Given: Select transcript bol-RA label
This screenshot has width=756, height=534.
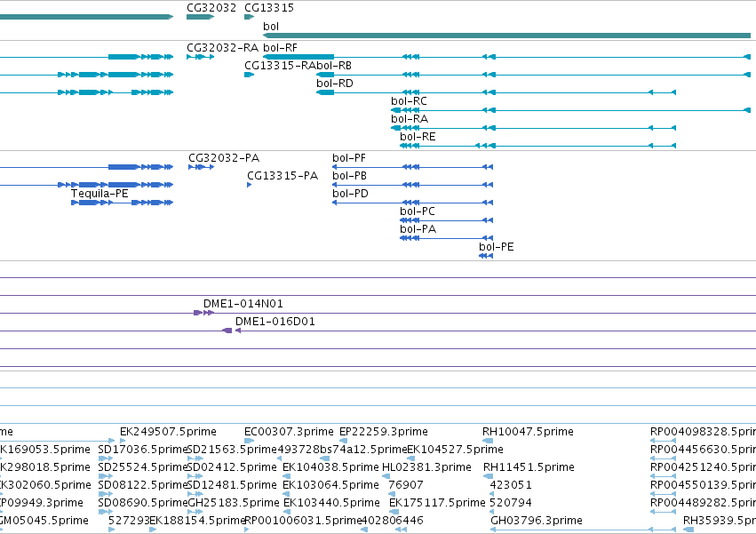Looking at the screenshot, I should click(x=410, y=119).
